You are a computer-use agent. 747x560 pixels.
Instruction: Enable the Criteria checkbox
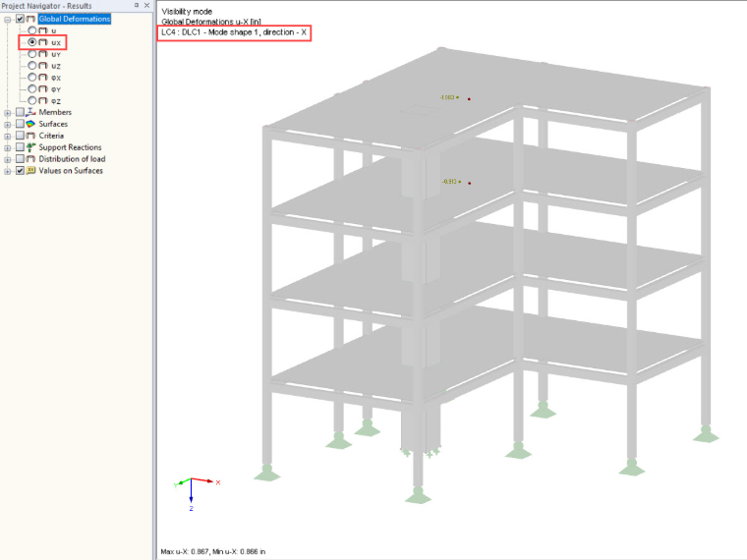pyautogui.click(x=20, y=136)
